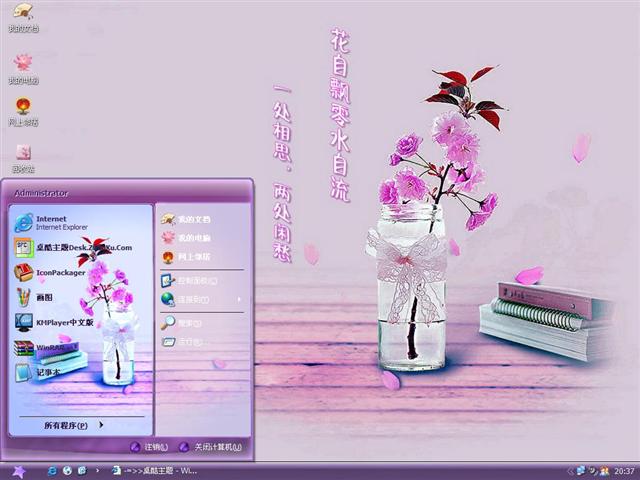
Task: Open the Search magnifier entry in the Start menu
Action: coord(182,323)
